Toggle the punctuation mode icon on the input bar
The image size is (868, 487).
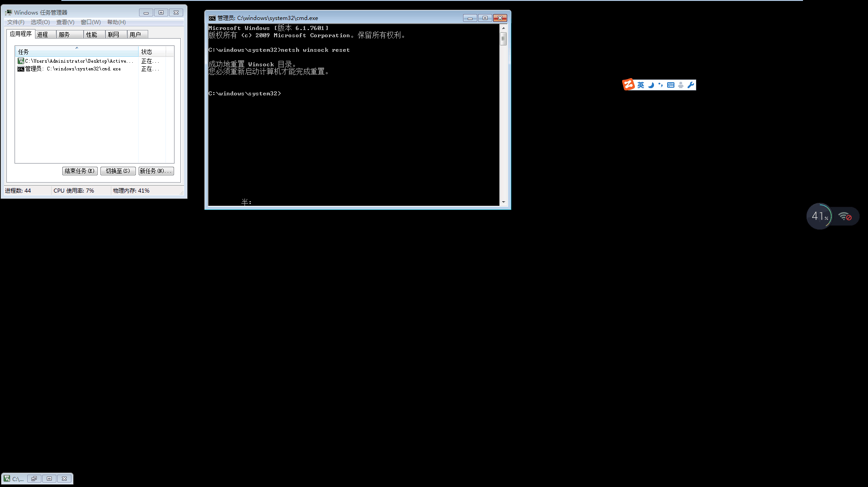[x=660, y=85]
